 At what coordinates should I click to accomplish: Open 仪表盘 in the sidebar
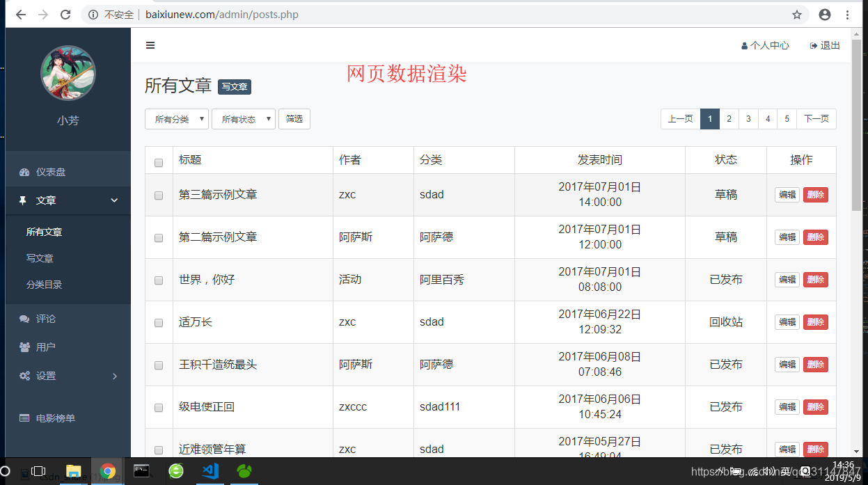tap(68, 172)
